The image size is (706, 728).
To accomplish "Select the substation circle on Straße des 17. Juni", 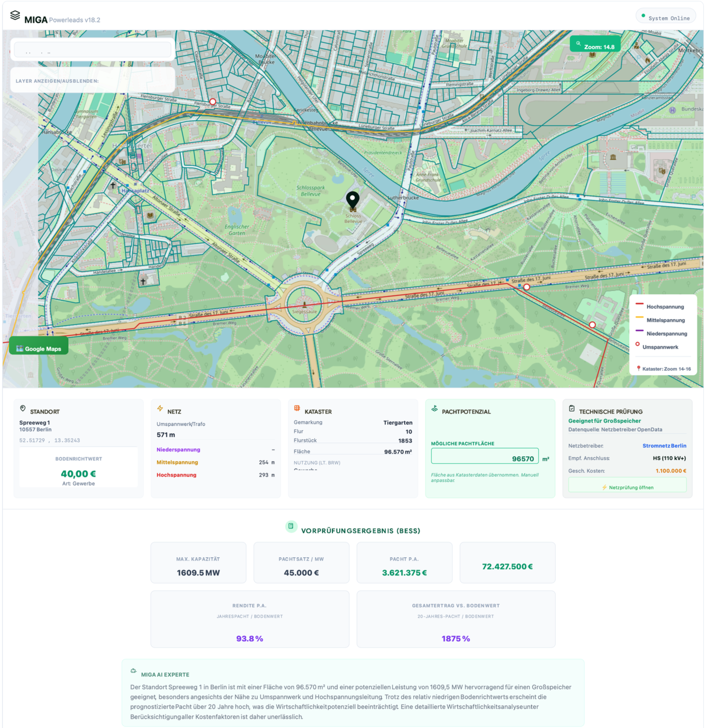I will (x=527, y=287).
